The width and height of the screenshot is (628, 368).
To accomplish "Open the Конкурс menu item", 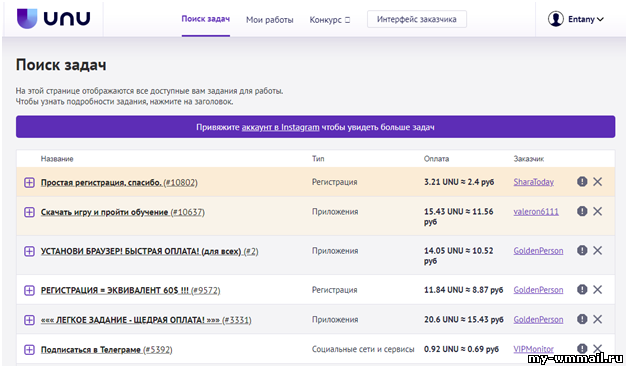I will (330, 20).
